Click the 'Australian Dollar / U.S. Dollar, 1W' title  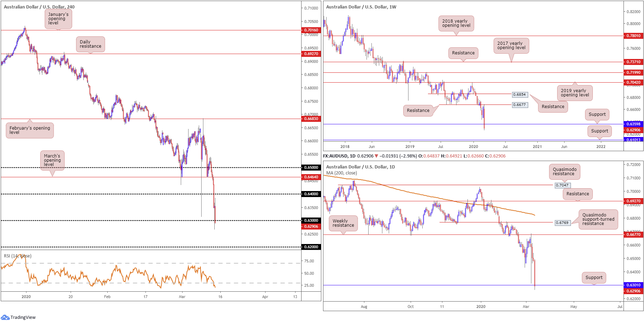(x=361, y=7)
